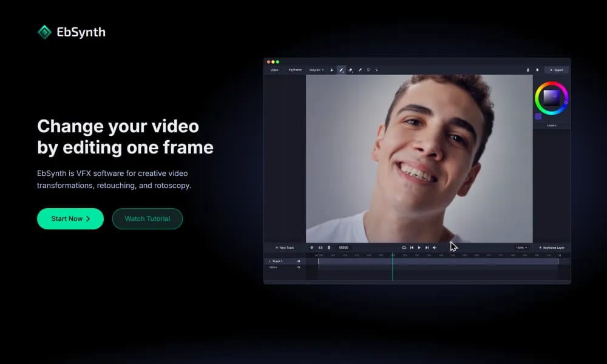Open the notifications bell
Screen dimensions: 607x364
pos(537,70)
